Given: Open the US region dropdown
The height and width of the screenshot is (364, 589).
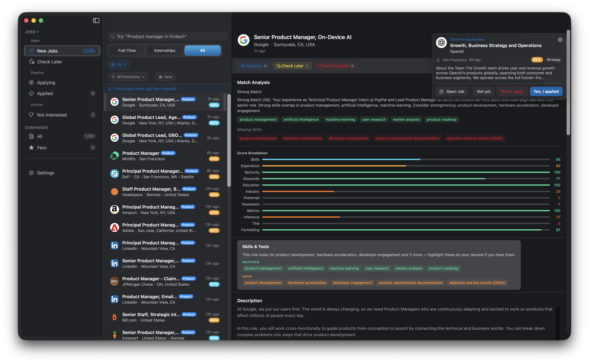Looking at the screenshot, I should (x=119, y=65).
